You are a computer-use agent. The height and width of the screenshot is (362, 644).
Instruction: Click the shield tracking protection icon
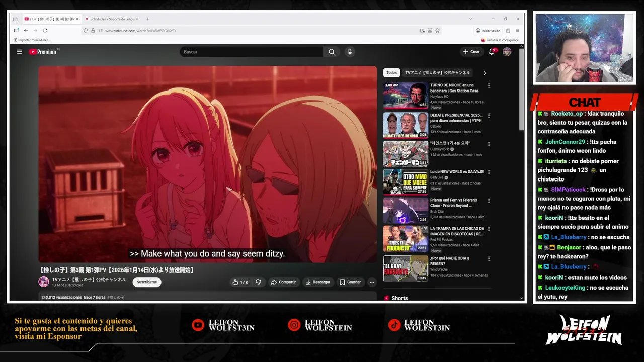click(x=86, y=31)
